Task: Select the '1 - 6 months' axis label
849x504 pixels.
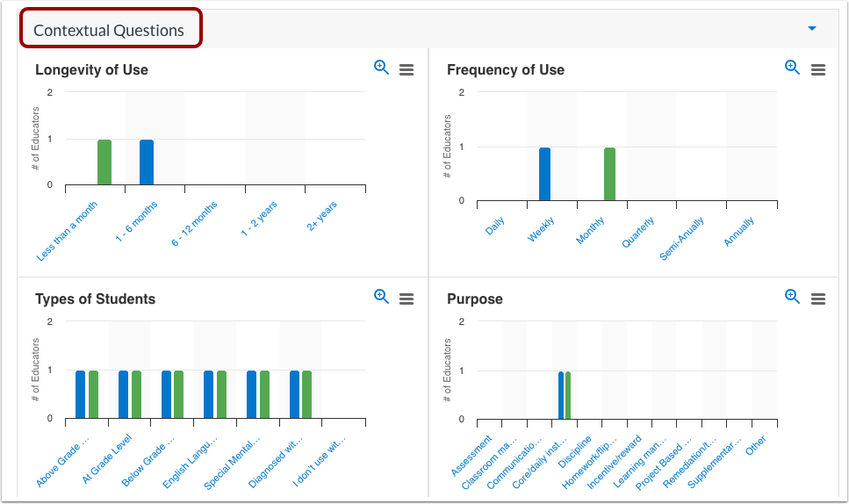Action: [x=136, y=221]
